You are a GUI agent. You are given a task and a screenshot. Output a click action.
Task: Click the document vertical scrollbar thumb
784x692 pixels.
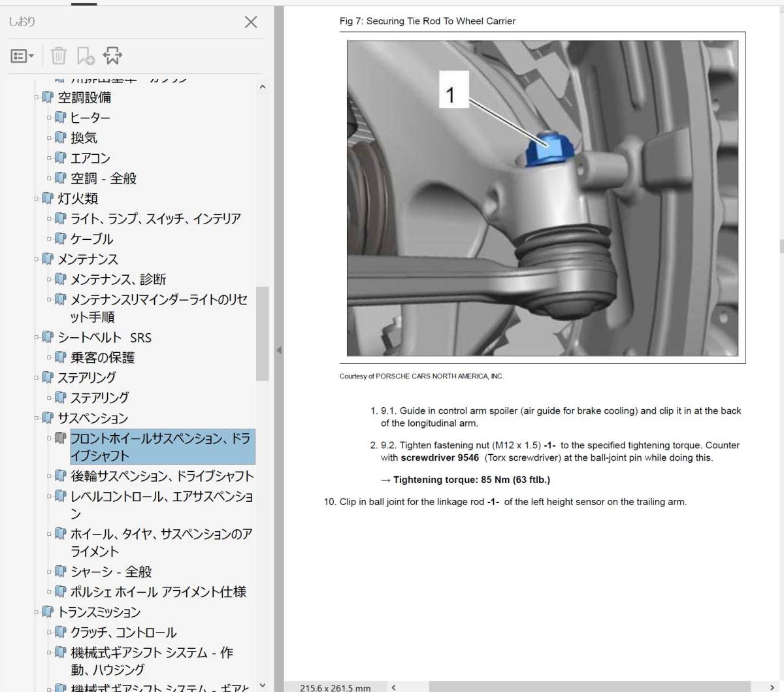click(x=781, y=246)
